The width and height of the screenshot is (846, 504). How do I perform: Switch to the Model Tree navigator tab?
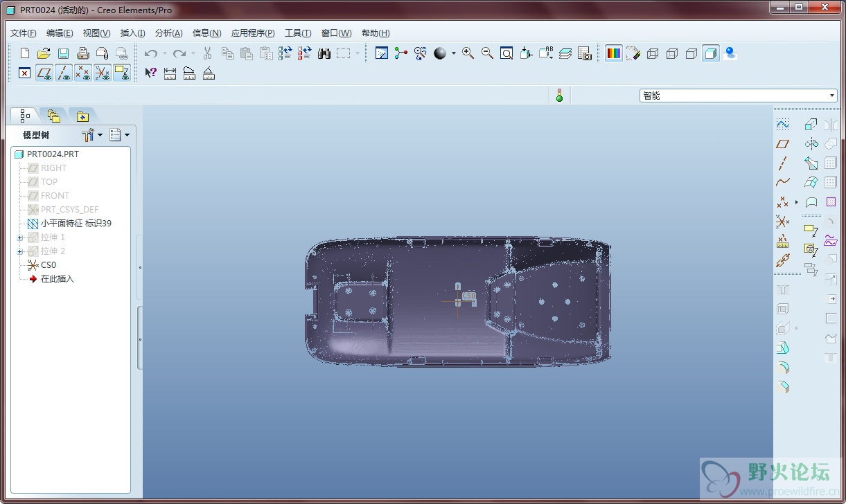coord(24,116)
